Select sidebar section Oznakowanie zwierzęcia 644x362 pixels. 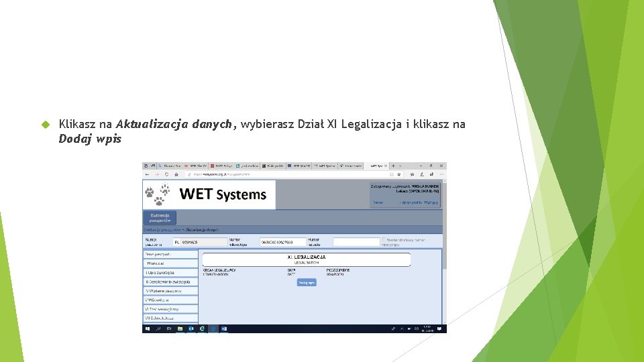click(170, 282)
